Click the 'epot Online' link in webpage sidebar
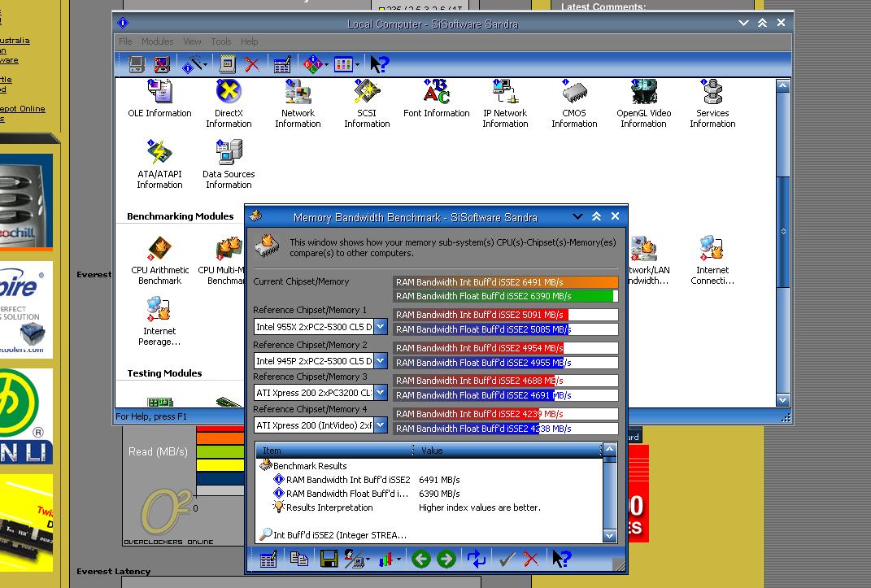871x588 pixels. (22, 109)
